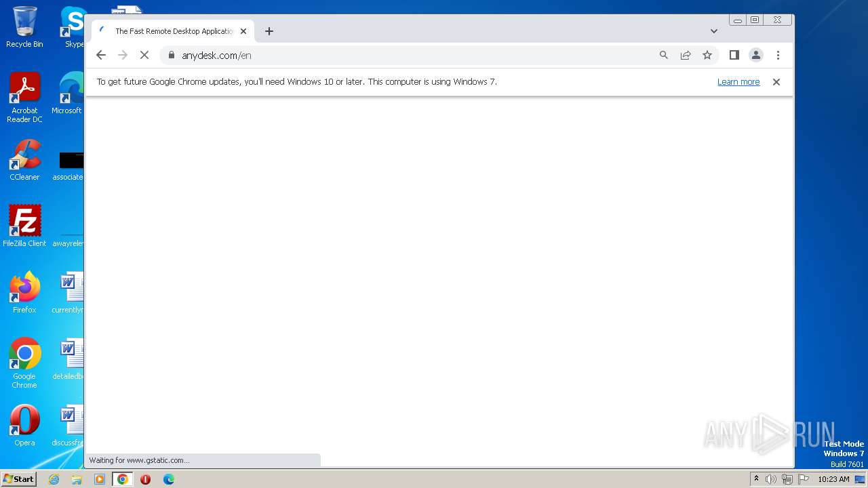The width and height of the screenshot is (868, 488).
Task: Show hidden tray icons arrow
Action: 757,479
